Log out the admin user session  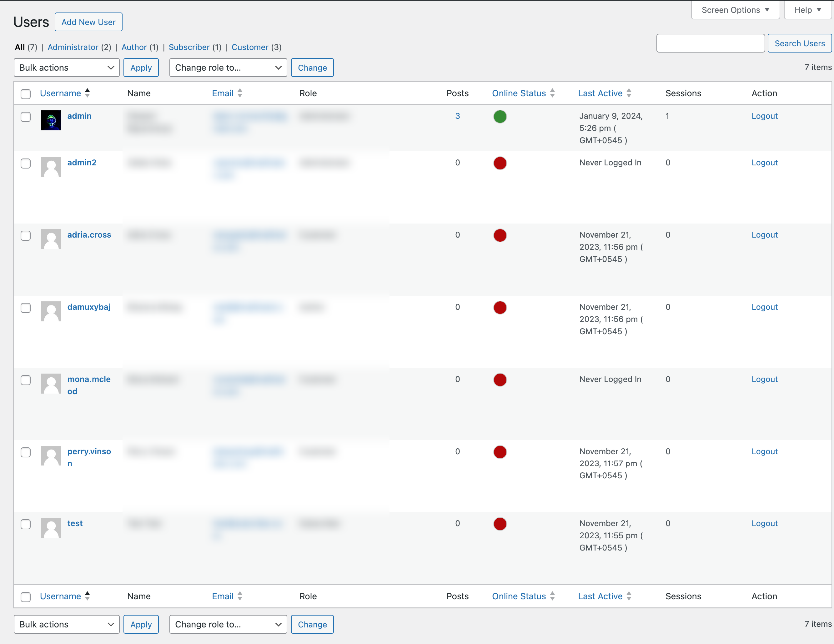click(x=765, y=116)
